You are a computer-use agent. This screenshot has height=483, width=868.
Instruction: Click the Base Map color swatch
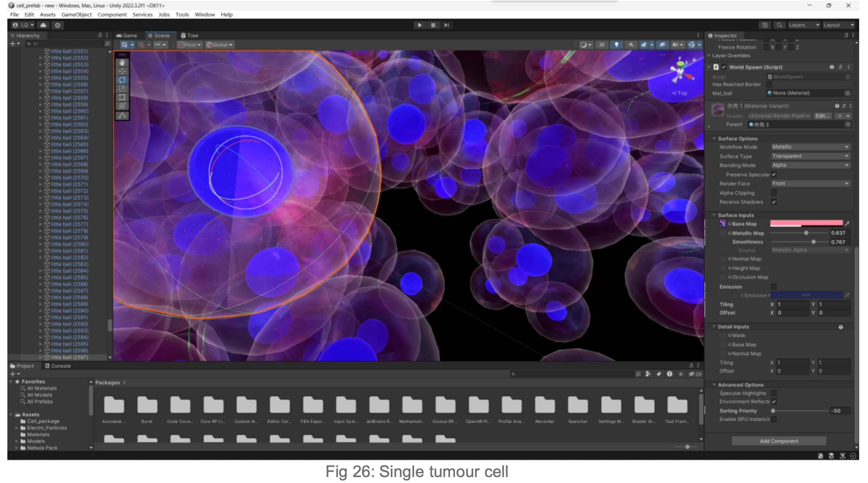[806, 223]
